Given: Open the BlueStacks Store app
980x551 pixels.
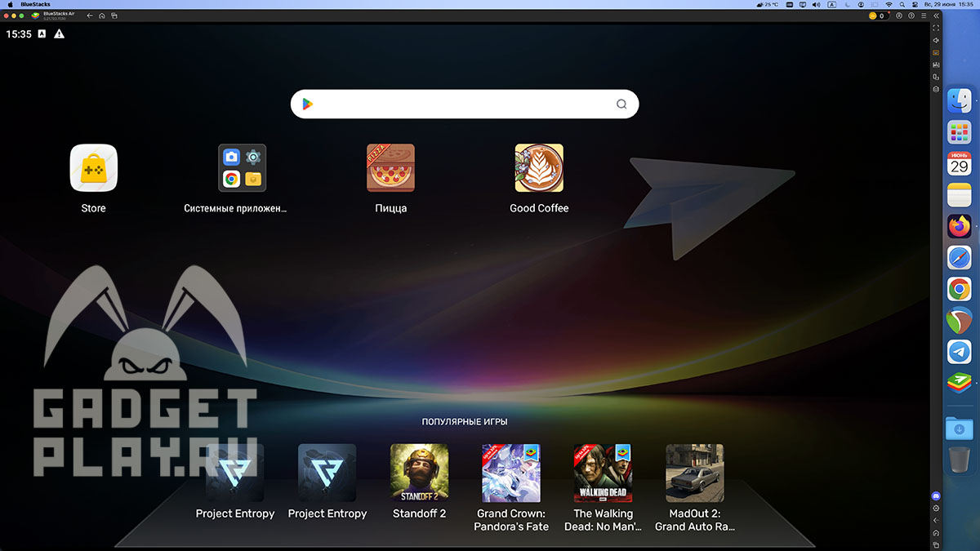Looking at the screenshot, I should click(93, 168).
